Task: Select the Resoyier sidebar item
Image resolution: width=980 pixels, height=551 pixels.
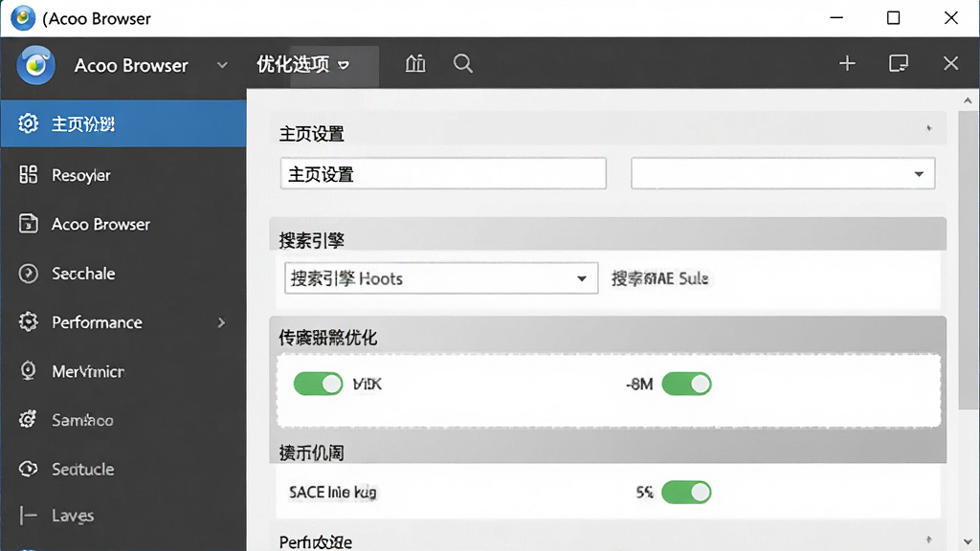Action: coord(123,175)
